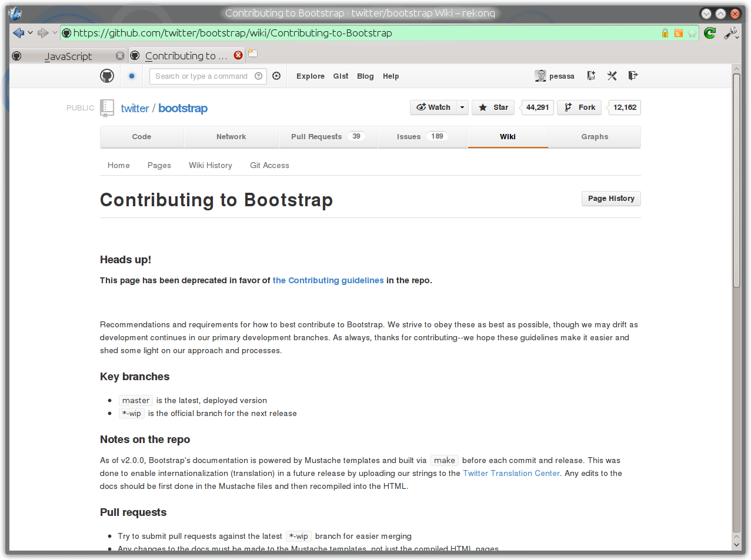
Task: Open the forward history dropdown arrow
Action: click(55, 33)
